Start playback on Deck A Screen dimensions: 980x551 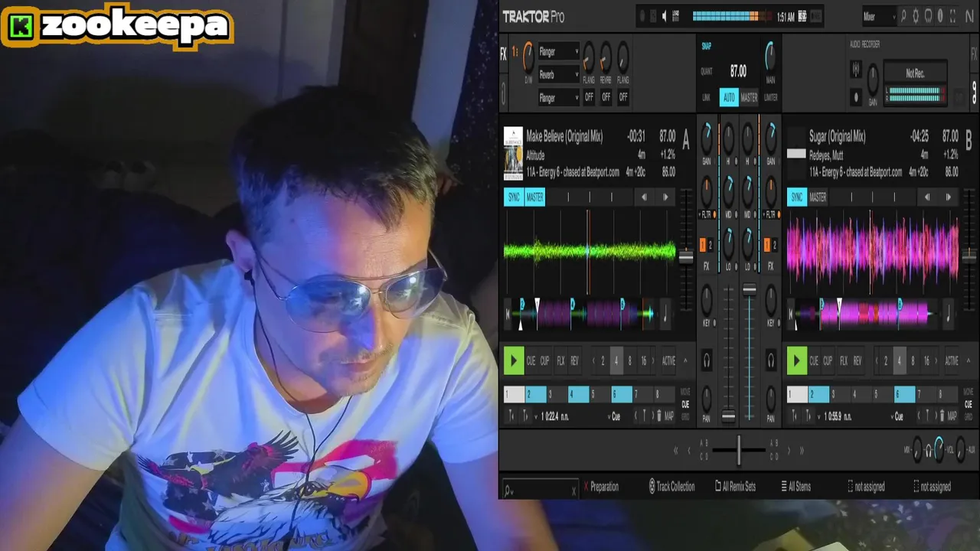513,360
